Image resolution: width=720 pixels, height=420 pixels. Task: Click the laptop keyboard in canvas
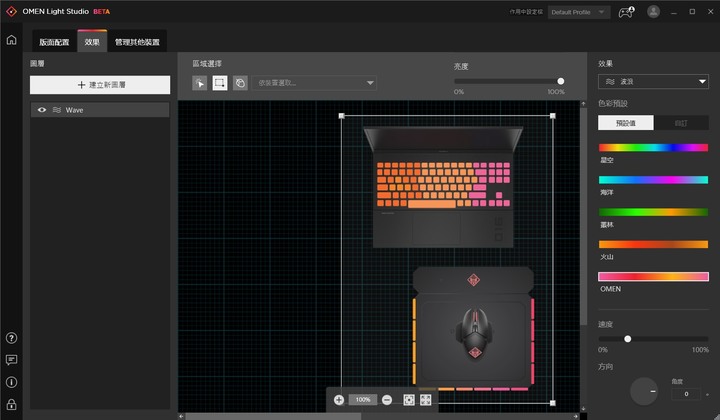click(443, 185)
